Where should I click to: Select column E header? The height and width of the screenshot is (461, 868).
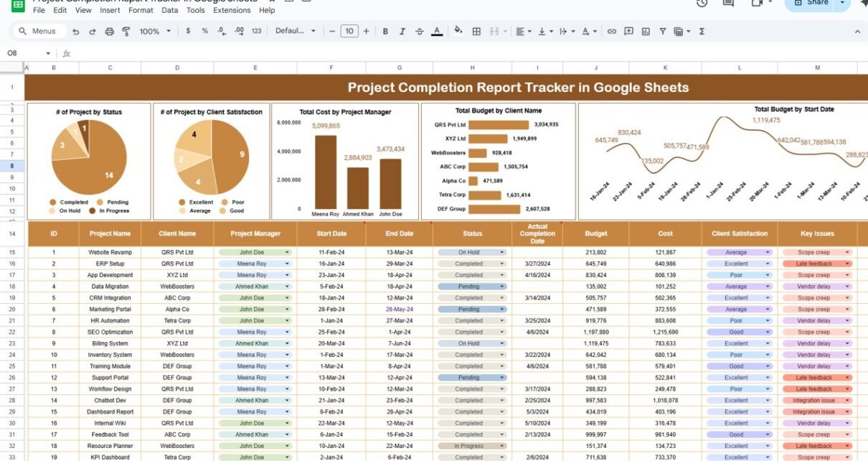click(x=255, y=67)
